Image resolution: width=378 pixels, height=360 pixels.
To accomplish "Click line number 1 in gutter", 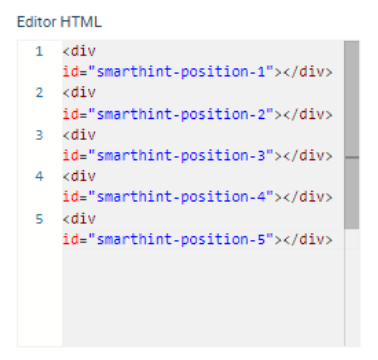I will [x=40, y=51].
